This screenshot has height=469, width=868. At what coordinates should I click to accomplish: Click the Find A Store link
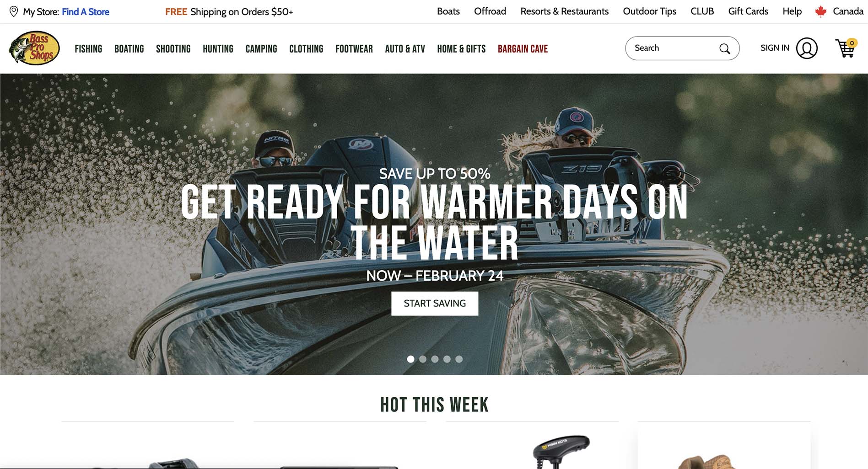click(86, 12)
